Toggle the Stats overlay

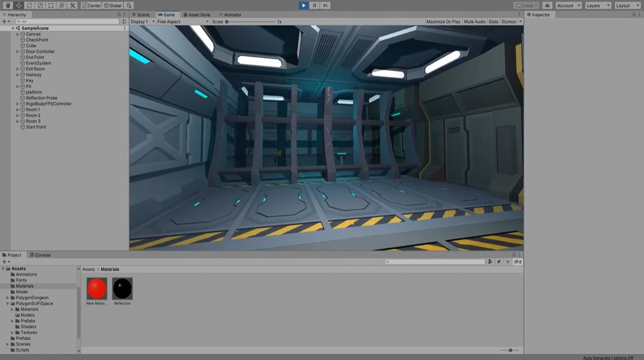click(493, 21)
